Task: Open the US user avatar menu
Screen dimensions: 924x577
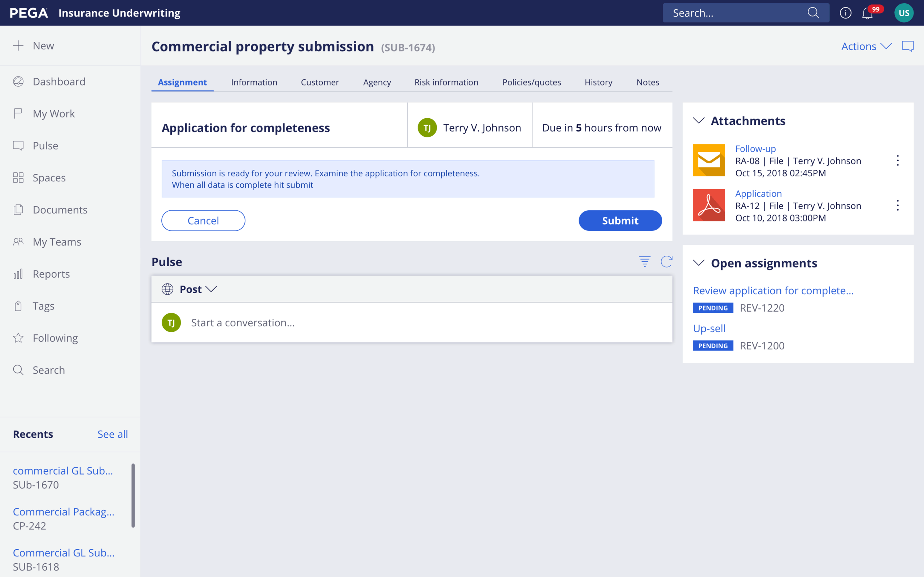Action: 903,13
